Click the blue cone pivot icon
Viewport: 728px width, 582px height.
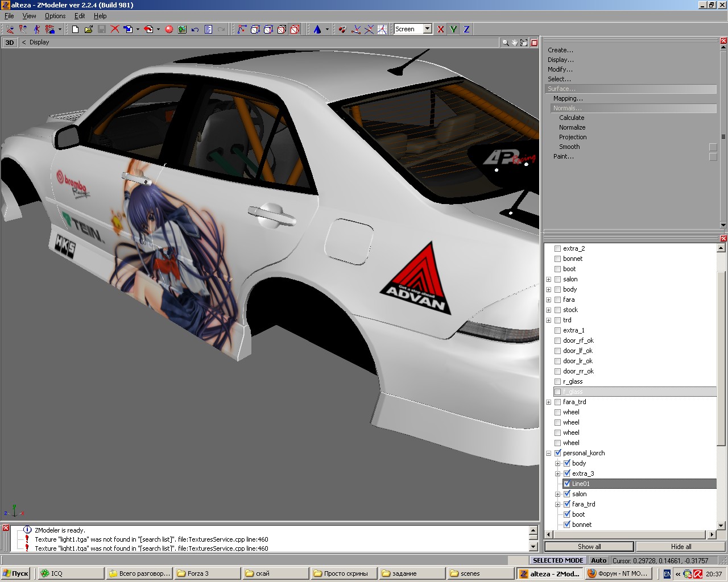317,29
